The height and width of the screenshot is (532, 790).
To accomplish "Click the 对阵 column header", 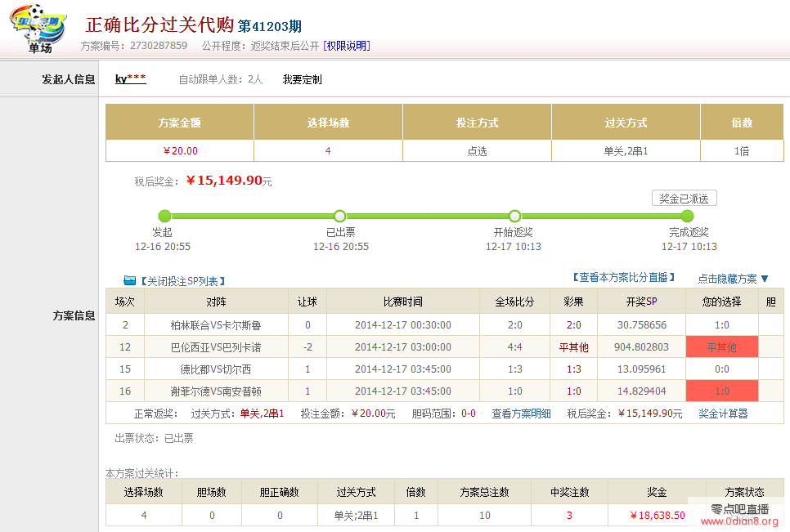I will click(x=216, y=302).
